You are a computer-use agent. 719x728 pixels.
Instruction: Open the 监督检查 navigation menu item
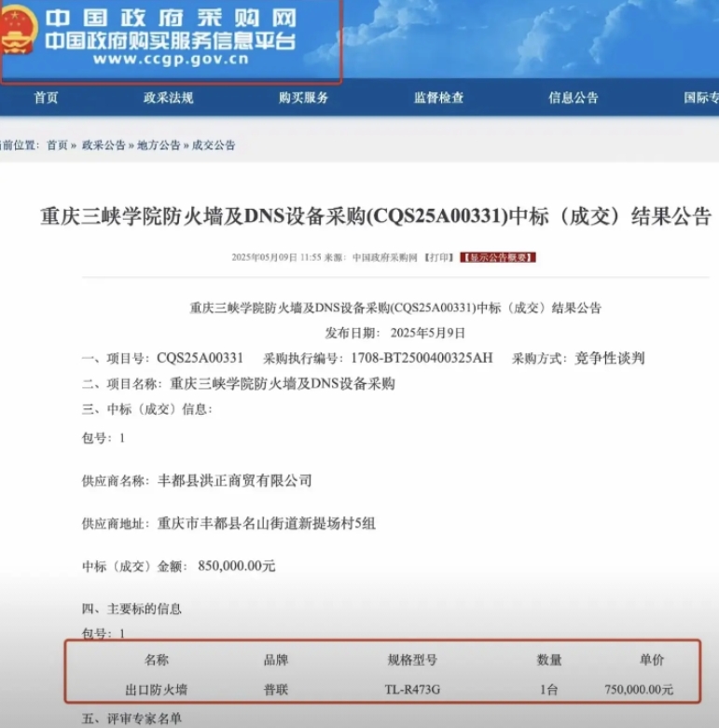point(438,98)
